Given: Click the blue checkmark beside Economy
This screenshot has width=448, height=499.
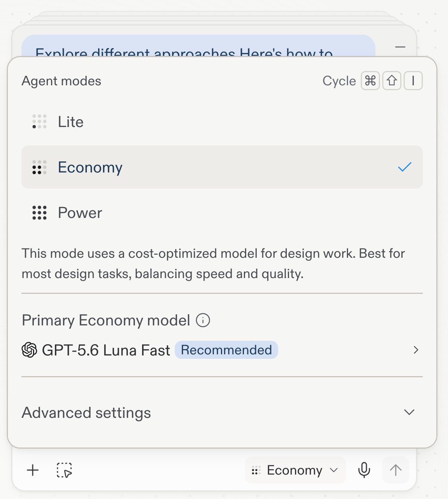Looking at the screenshot, I should pos(405,167).
